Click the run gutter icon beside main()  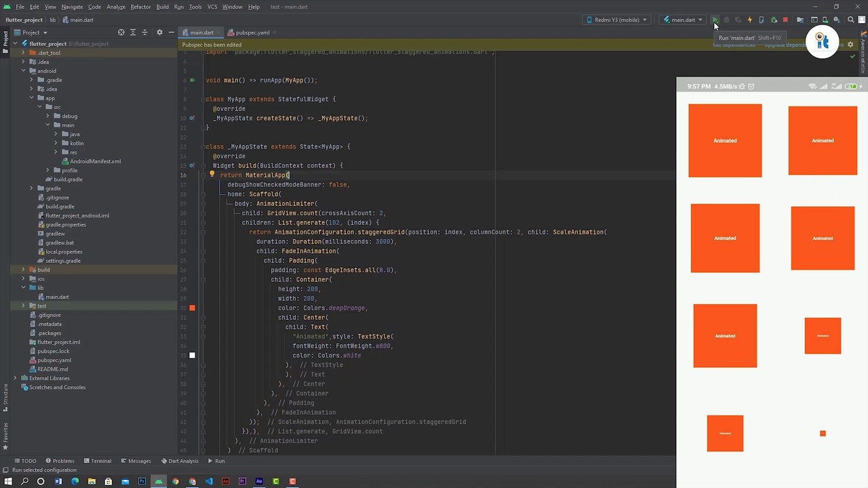pos(193,80)
